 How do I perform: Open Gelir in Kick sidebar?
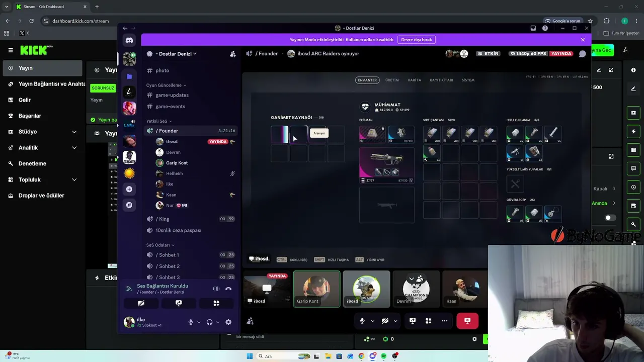pyautogui.click(x=43, y=100)
